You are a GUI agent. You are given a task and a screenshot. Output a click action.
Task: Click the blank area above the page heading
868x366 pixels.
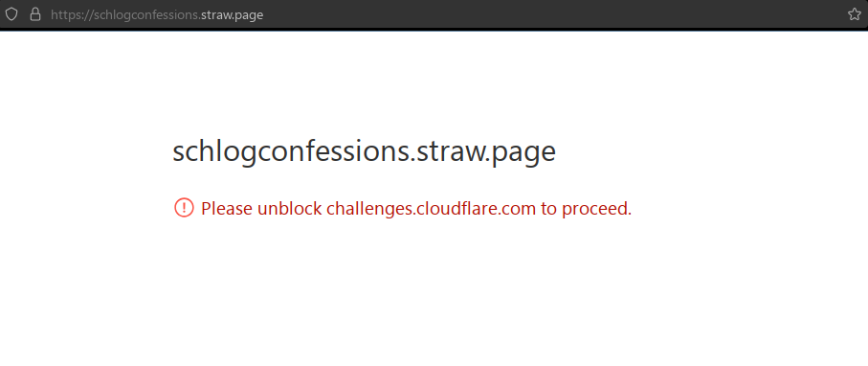[x=434, y=83]
